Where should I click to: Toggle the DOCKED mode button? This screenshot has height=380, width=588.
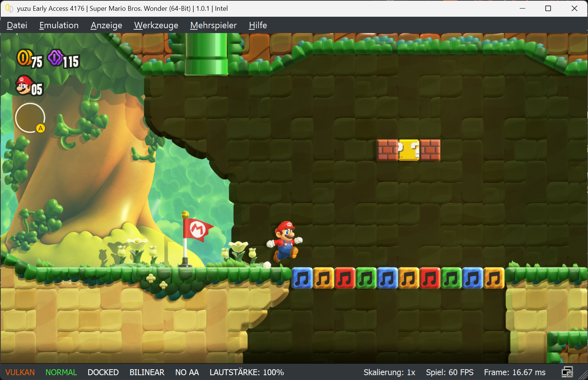tap(103, 372)
